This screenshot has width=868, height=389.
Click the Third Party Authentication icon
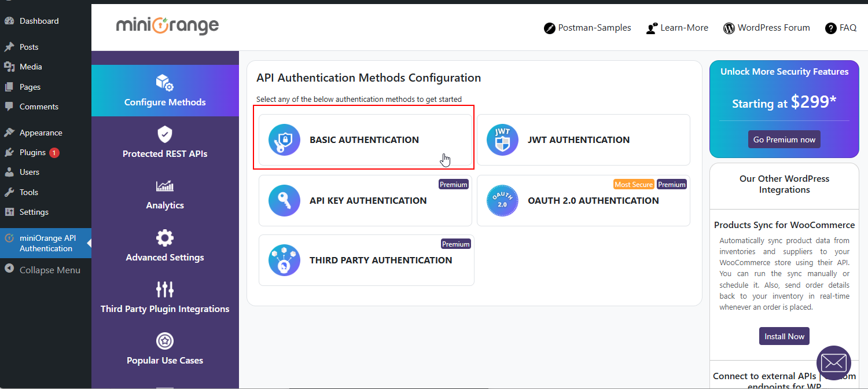point(284,260)
